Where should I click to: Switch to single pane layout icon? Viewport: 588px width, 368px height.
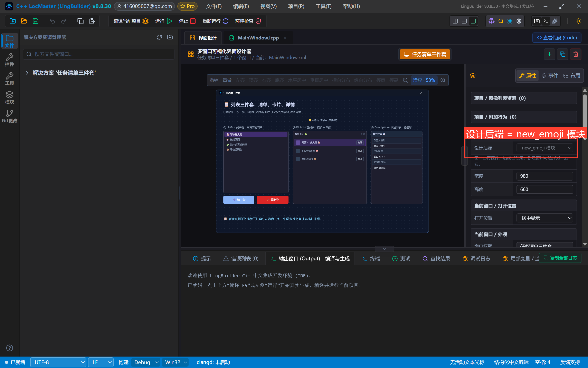[473, 21]
